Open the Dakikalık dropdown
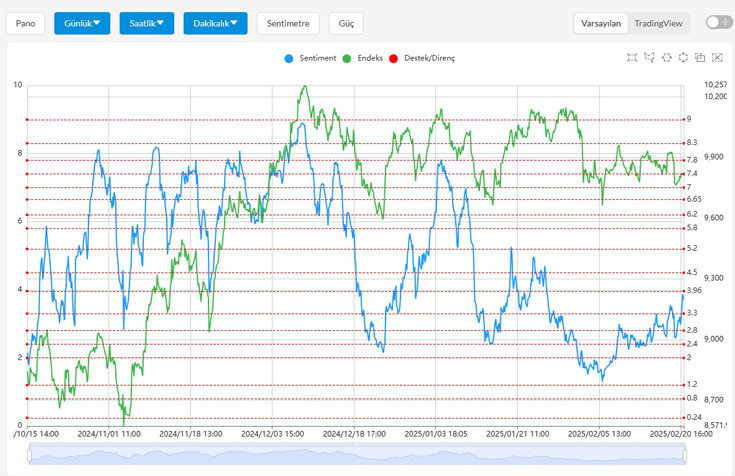Screen dimensions: 735x476 coord(215,23)
